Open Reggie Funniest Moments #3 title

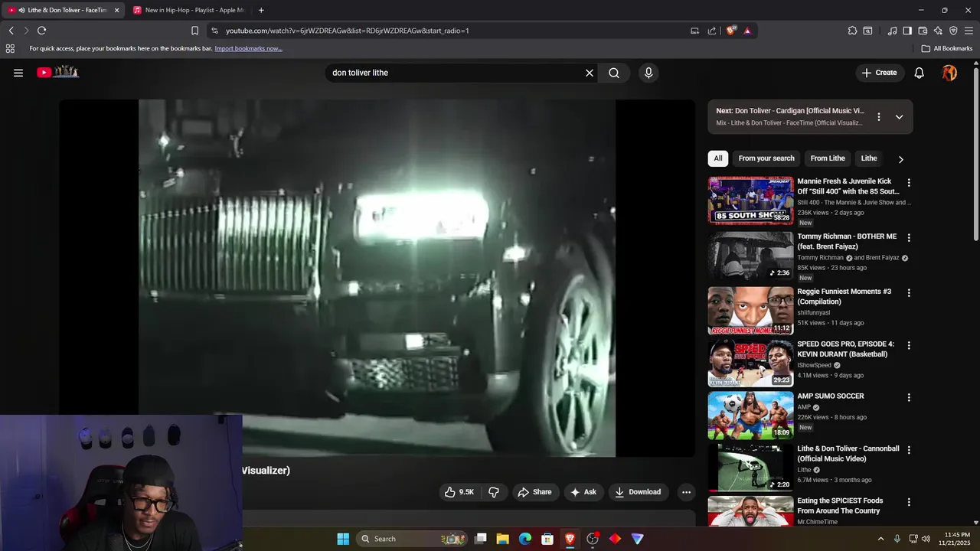[844, 296]
